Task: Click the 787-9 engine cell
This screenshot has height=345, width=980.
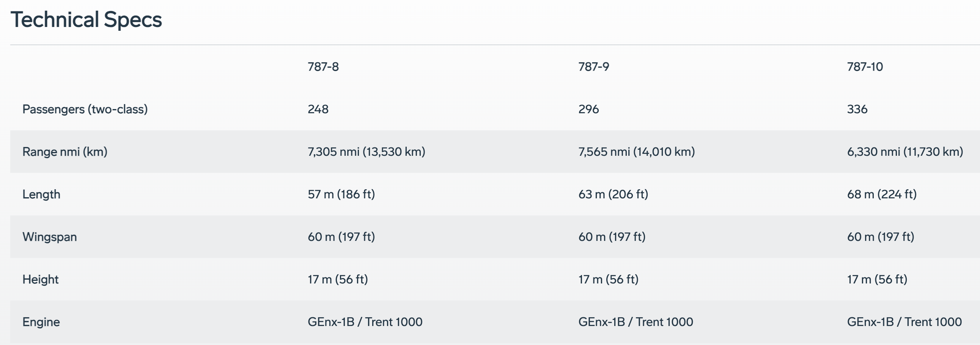Action: point(636,322)
